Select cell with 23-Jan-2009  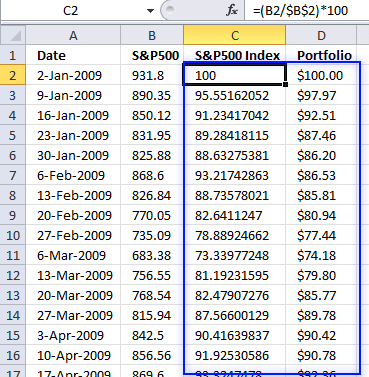[x=73, y=135]
